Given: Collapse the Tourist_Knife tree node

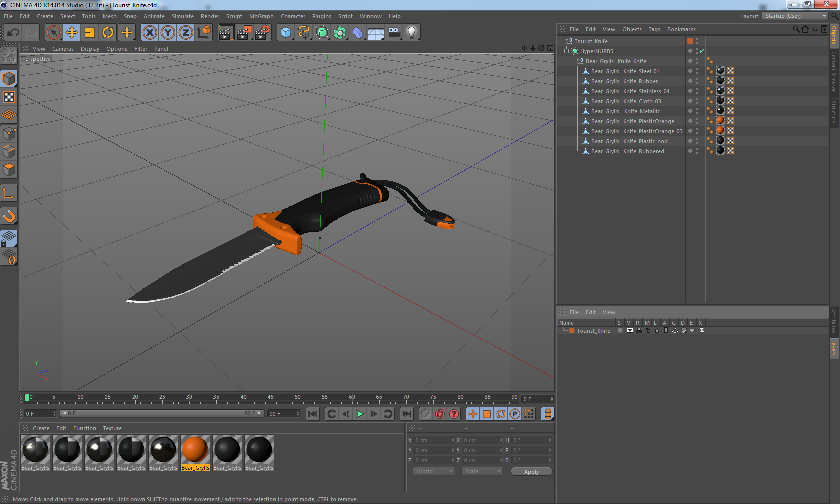Looking at the screenshot, I should click(x=561, y=41).
